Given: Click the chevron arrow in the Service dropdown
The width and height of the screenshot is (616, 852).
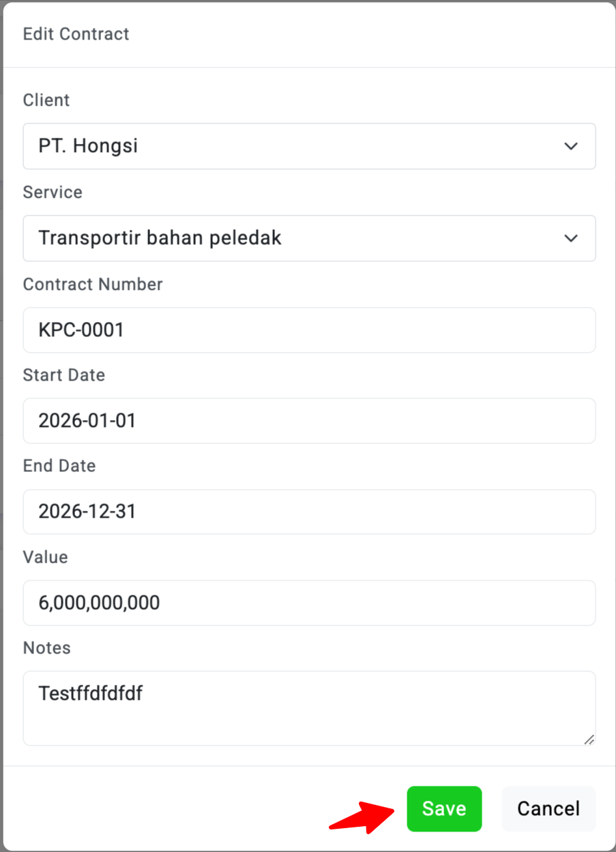Looking at the screenshot, I should click(x=571, y=238).
